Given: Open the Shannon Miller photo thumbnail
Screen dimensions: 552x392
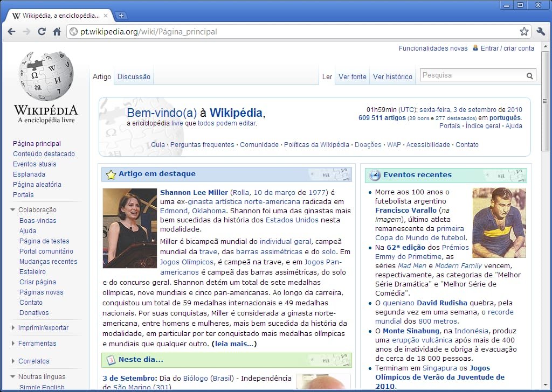Looking at the screenshot, I should click(129, 228).
